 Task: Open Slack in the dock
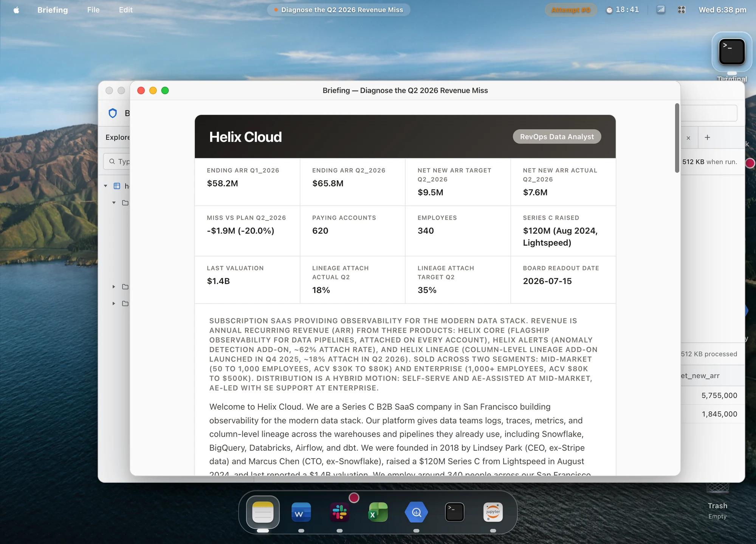[x=339, y=512]
